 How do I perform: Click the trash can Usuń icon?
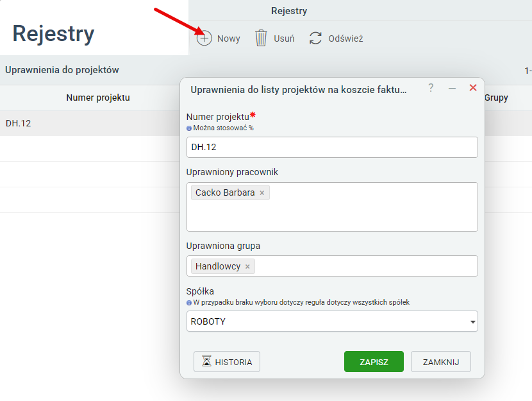pyautogui.click(x=261, y=38)
